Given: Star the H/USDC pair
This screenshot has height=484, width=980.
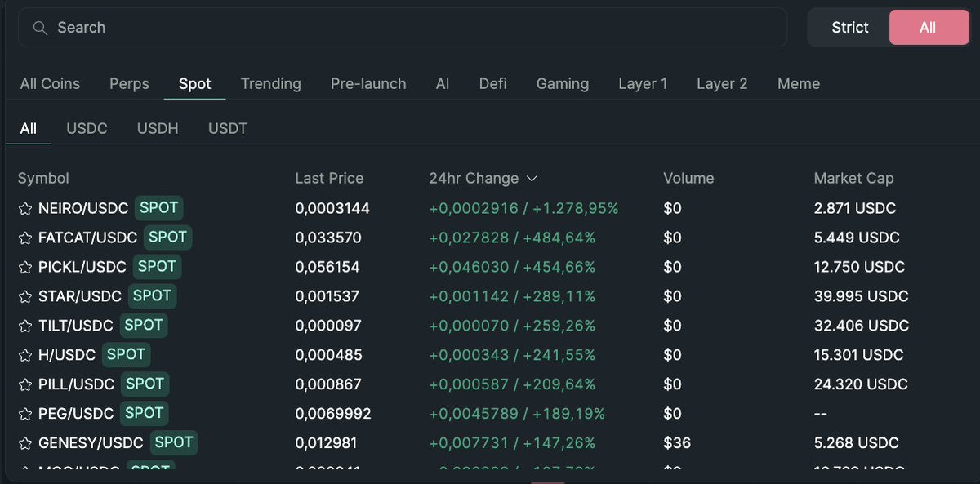Looking at the screenshot, I should 25,356.
